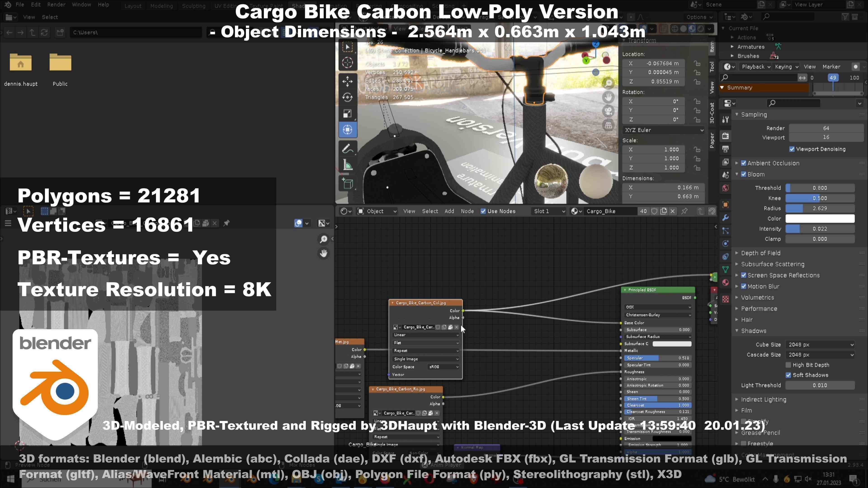Pin the node editor material
The height and width of the screenshot is (488, 868).
[x=684, y=211]
